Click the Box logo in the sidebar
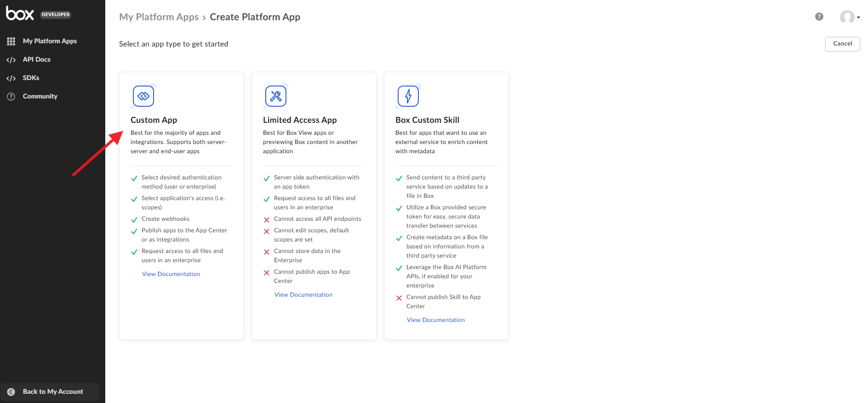 pos(20,14)
